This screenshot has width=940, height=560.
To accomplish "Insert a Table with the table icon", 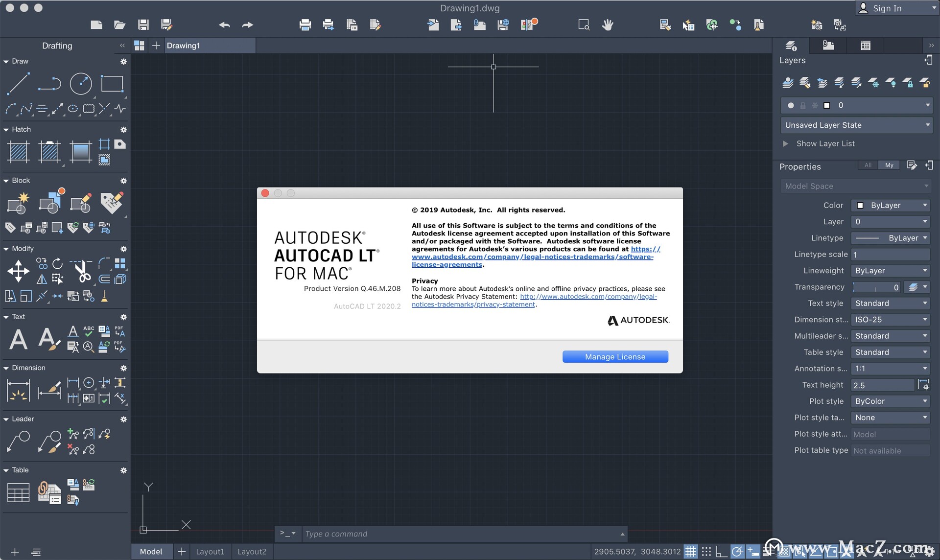I will [19, 492].
